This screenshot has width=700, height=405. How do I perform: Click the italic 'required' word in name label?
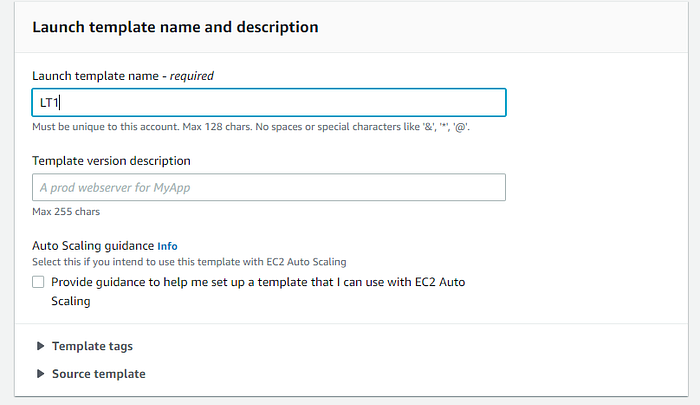click(190, 75)
